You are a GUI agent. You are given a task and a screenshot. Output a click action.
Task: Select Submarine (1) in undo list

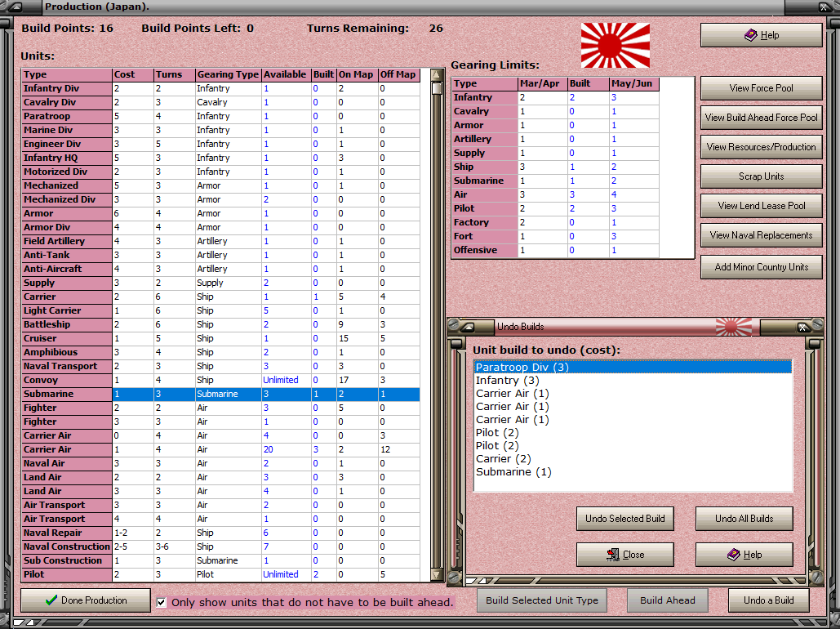(x=633, y=472)
